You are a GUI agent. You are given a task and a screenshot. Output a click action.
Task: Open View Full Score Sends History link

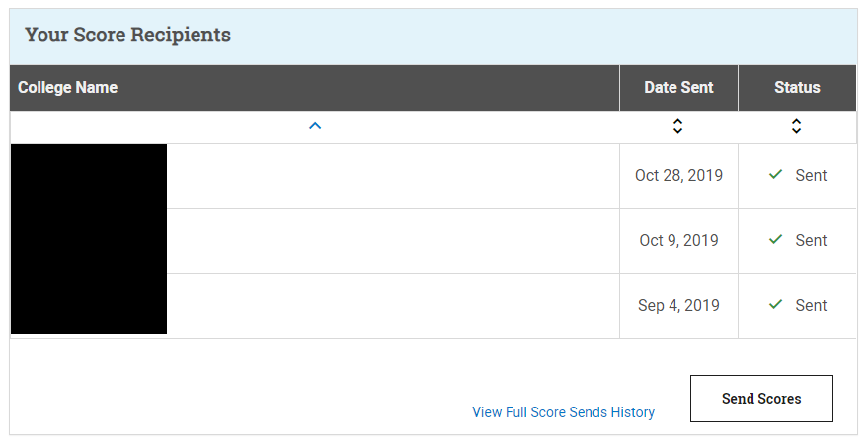(563, 412)
